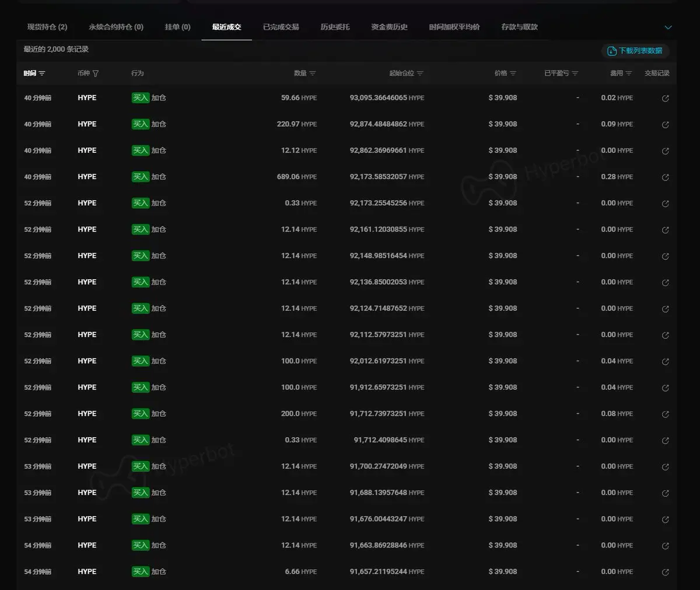Open transaction record for 92,112.57973251 HYPE row

point(665,335)
